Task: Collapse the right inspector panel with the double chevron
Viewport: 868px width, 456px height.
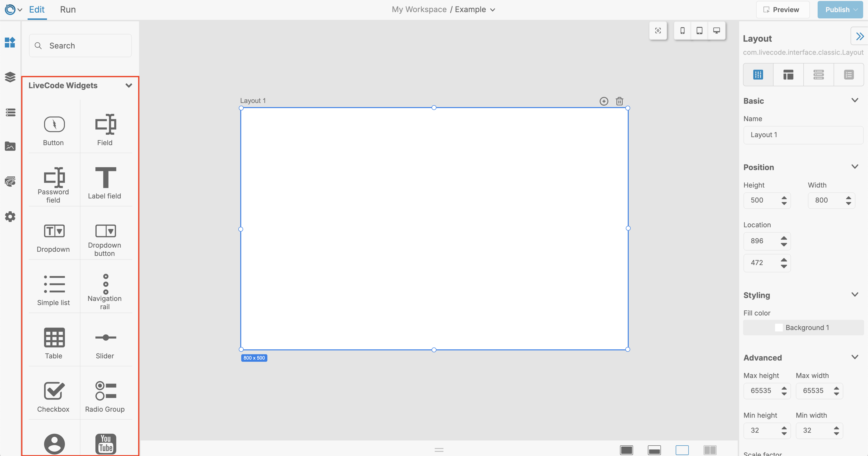Action: (x=860, y=36)
